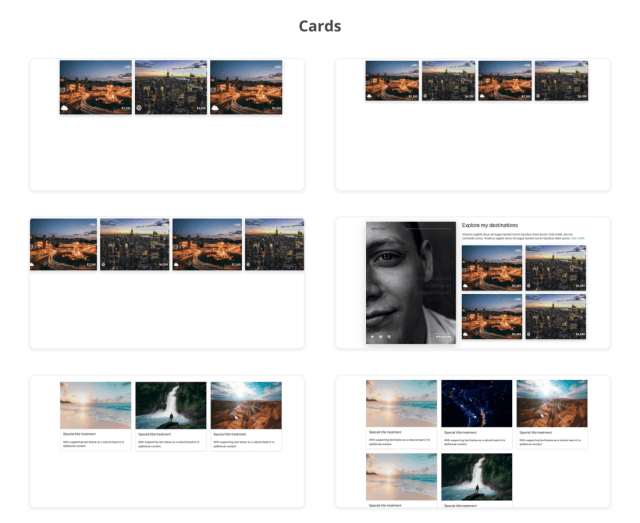Click the round icon on the last card, top-right row
This screenshot has height=523, width=640.
[x=539, y=97]
